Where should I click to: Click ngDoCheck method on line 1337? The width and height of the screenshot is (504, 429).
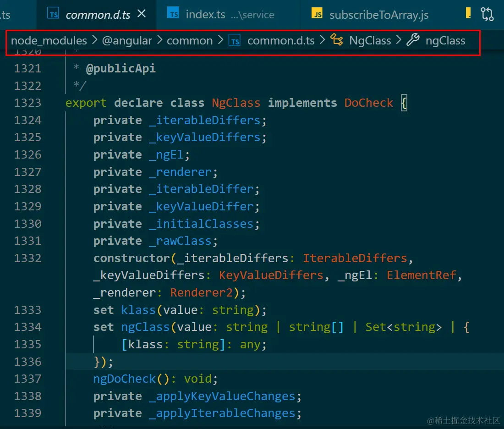(124, 379)
